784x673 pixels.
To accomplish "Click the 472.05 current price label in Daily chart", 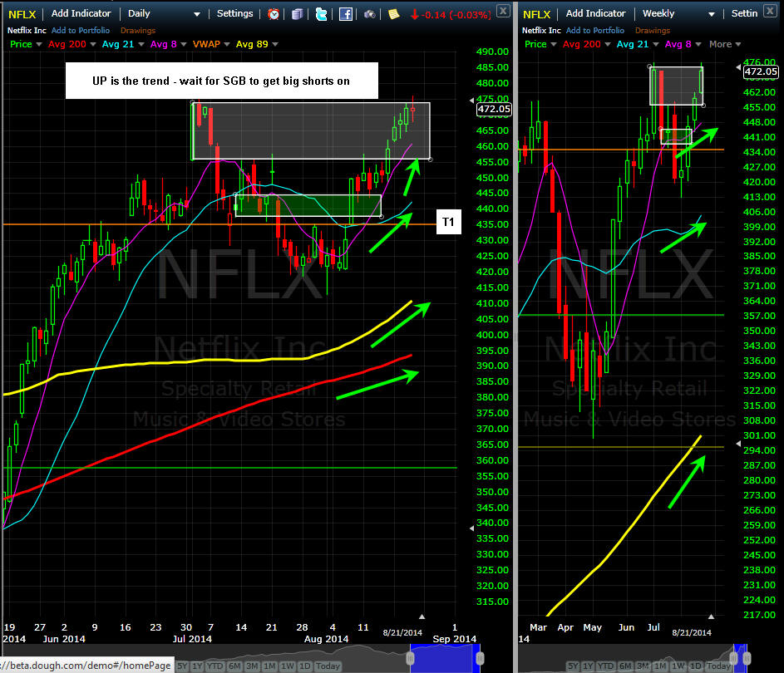I will click(494, 109).
